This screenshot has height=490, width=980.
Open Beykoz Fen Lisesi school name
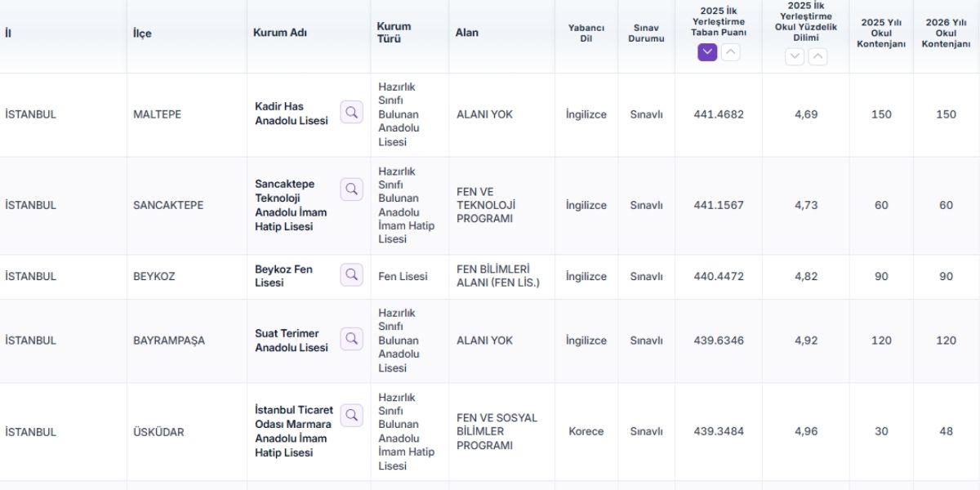283,276
